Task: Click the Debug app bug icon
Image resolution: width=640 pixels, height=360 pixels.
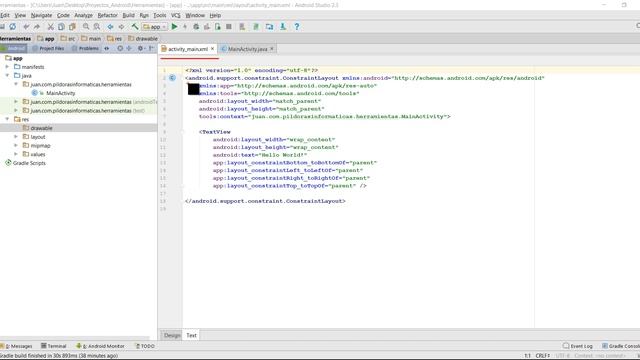Action: [x=196, y=27]
